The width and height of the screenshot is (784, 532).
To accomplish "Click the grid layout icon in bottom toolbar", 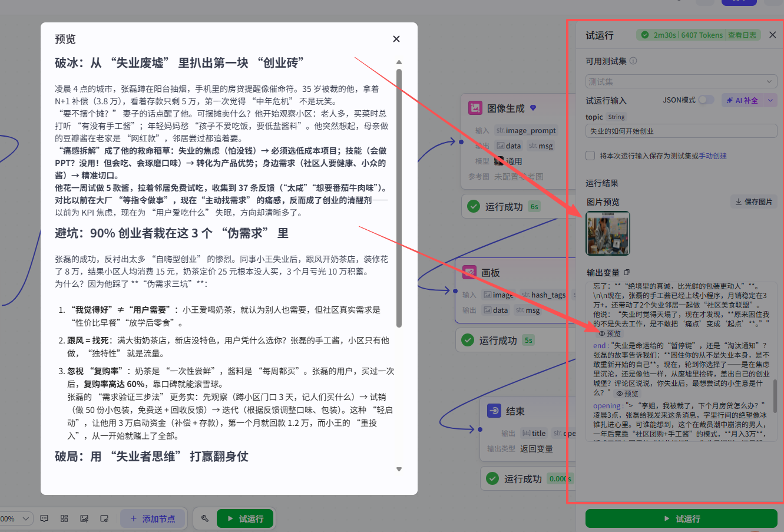I will click(x=64, y=518).
